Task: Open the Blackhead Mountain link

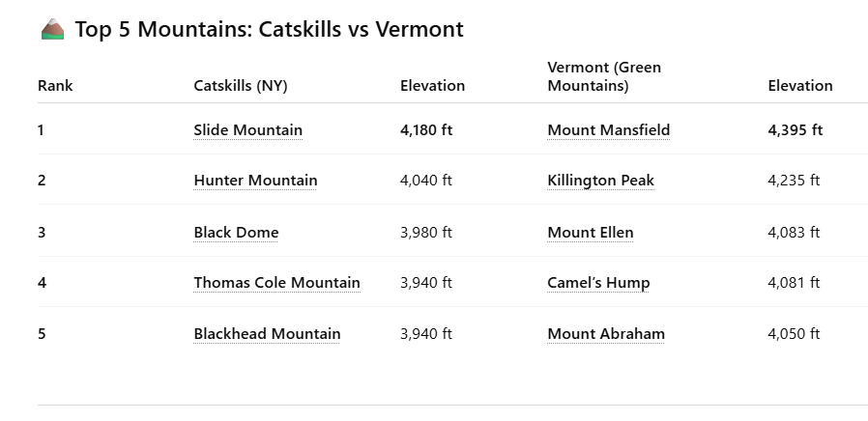Action: point(267,334)
